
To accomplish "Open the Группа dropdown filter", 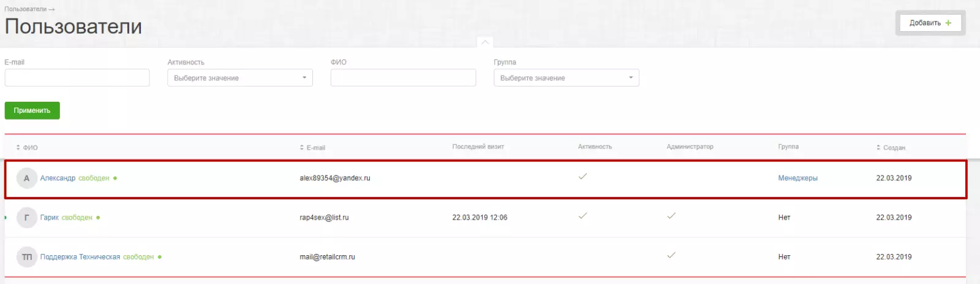I will (567, 78).
